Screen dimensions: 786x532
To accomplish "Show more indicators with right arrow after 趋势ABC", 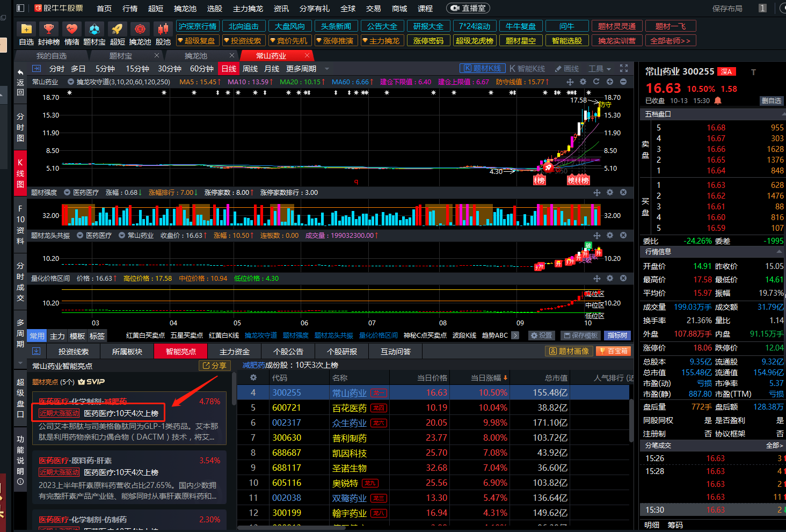I will (515, 336).
